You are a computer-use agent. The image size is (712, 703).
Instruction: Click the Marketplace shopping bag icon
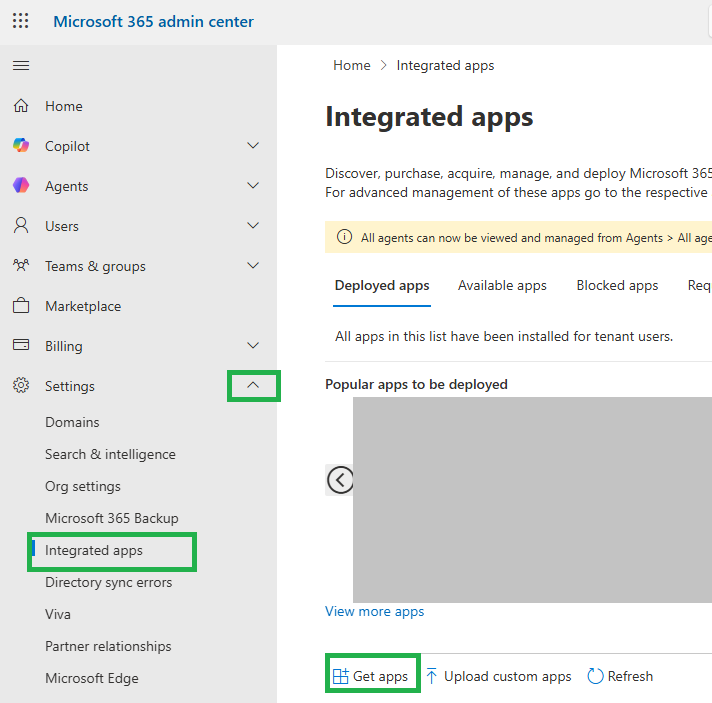[21, 306]
